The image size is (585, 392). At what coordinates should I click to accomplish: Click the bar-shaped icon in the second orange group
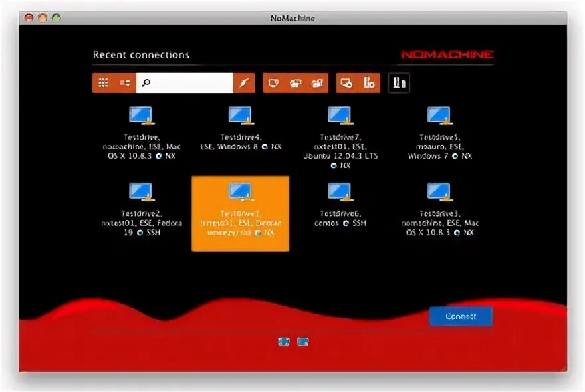(369, 83)
